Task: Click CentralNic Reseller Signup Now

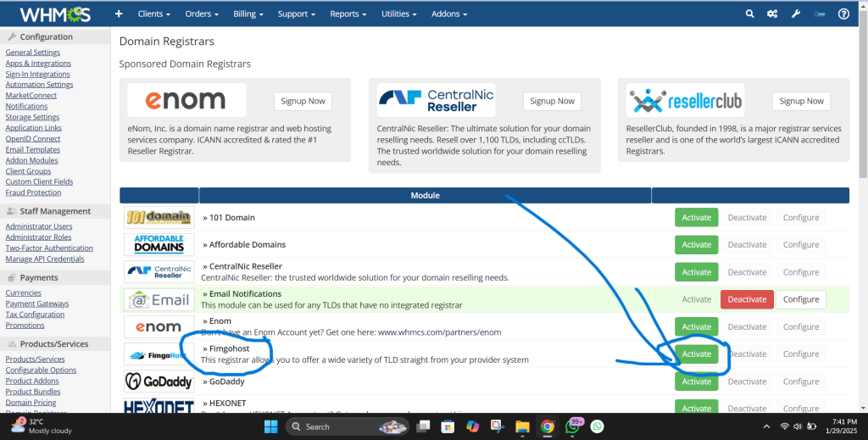Action: (x=552, y=101)
